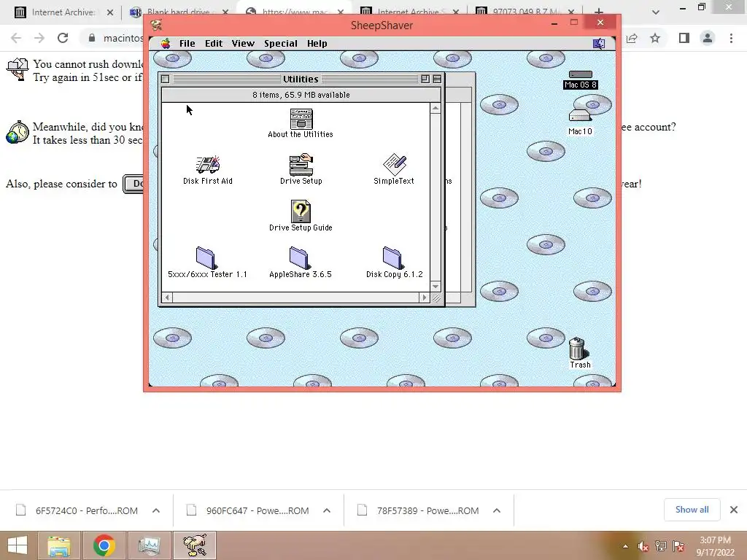Image resolution: width=747 pixels, height=560 pixels.
Task: Click the muted speaker tray icon
Action: click(x=643, y=546)
